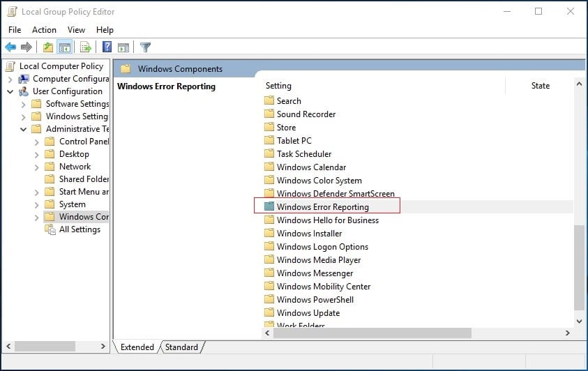The image size is (588, 371).
Task: Sort by the State column header
Action: click(540, 86)
